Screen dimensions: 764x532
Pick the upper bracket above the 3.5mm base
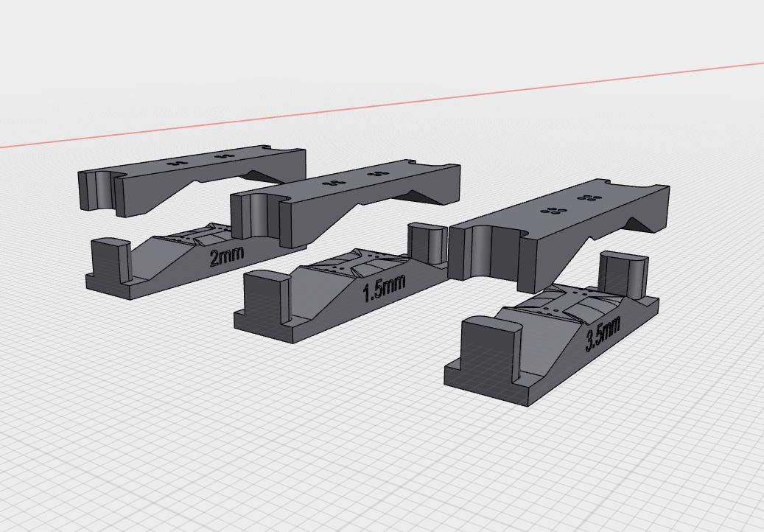click(x=558, y=237)
